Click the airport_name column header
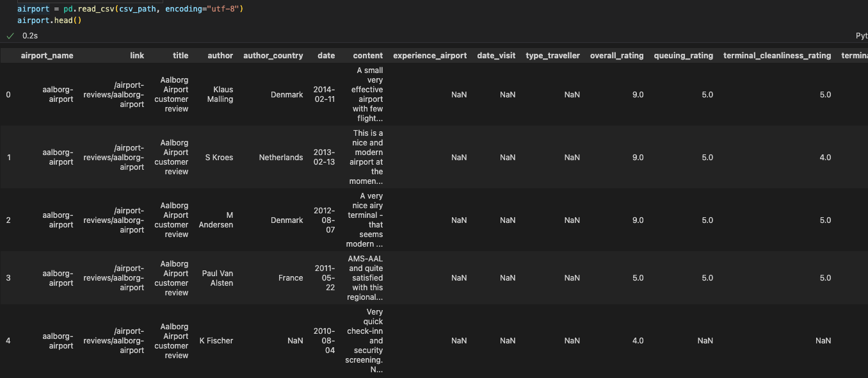 coord(47,56)
